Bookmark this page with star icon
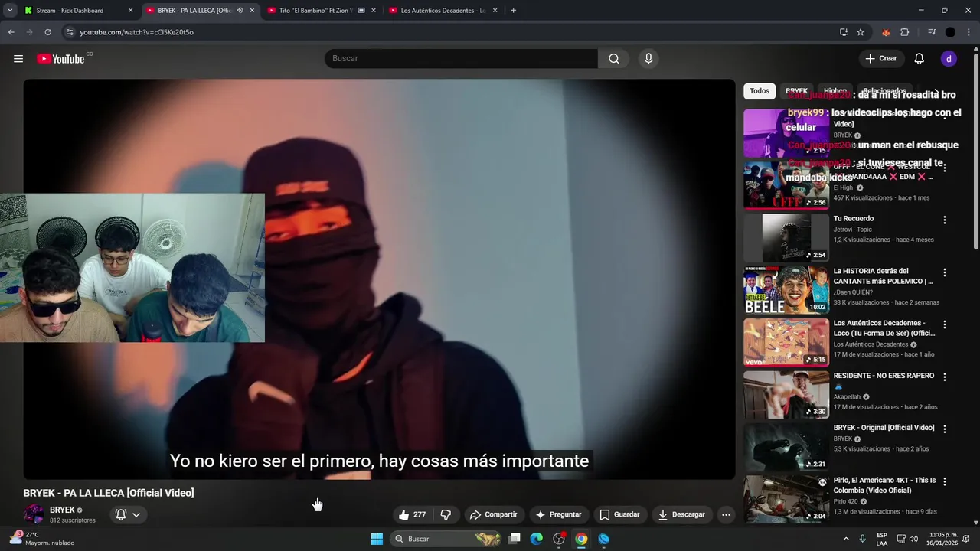This screenshot has width=980, height=551. 861,32
